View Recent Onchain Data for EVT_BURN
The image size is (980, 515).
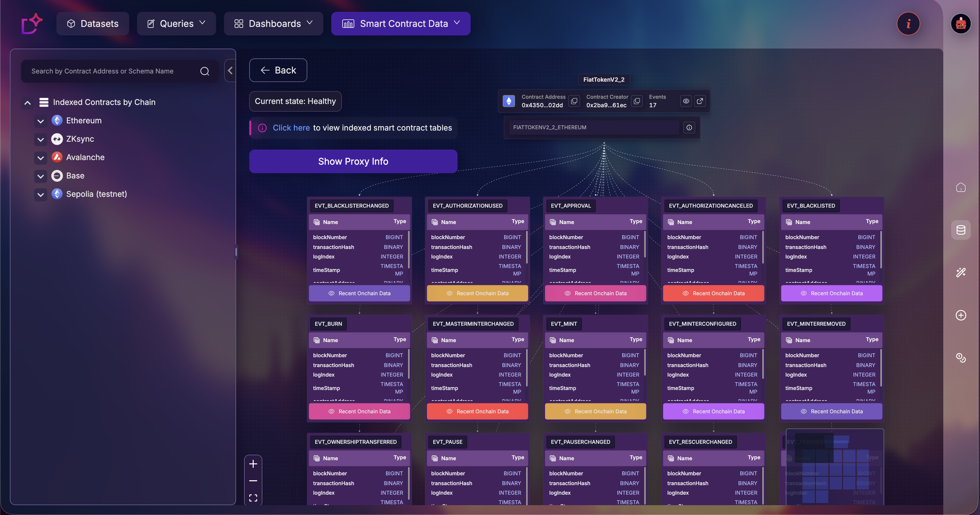pos(359,412)
